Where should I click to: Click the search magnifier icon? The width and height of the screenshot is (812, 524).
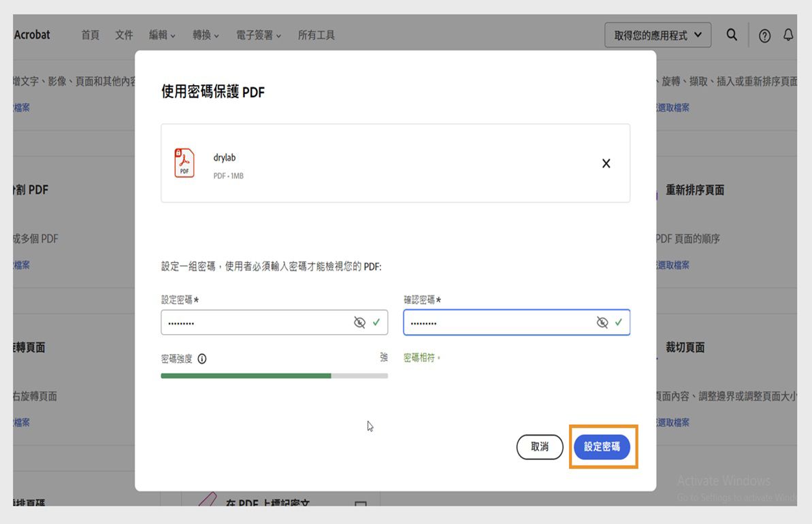tap(732, 35)
